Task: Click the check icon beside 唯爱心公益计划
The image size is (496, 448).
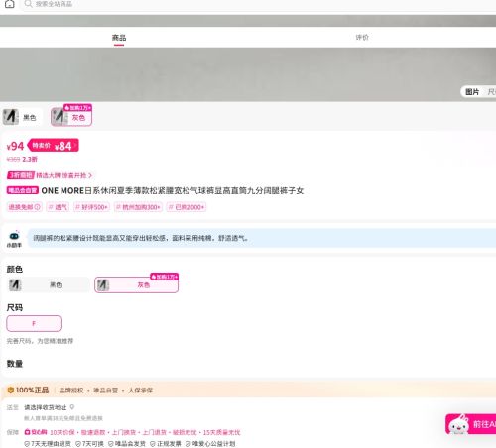Action: click(x=188, y=444)
